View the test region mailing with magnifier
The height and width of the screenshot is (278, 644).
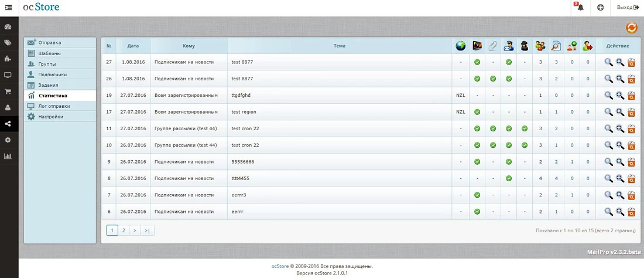[x=609, y=112]
